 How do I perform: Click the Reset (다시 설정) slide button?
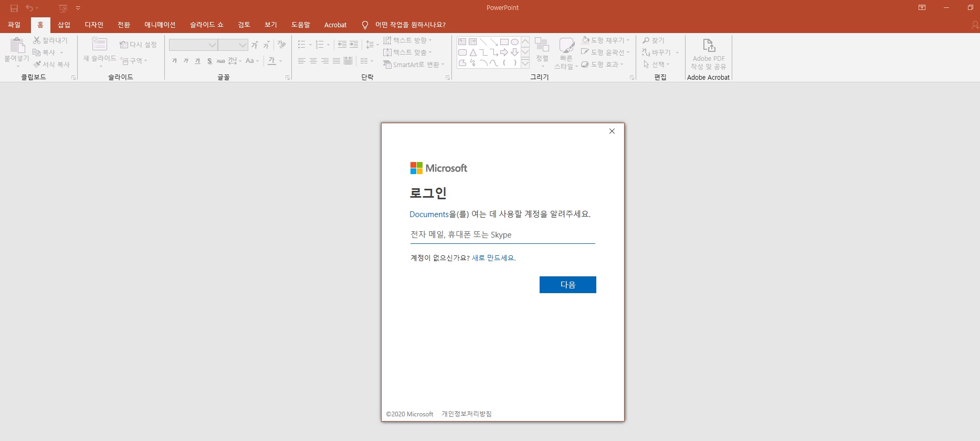pos(139,45)
